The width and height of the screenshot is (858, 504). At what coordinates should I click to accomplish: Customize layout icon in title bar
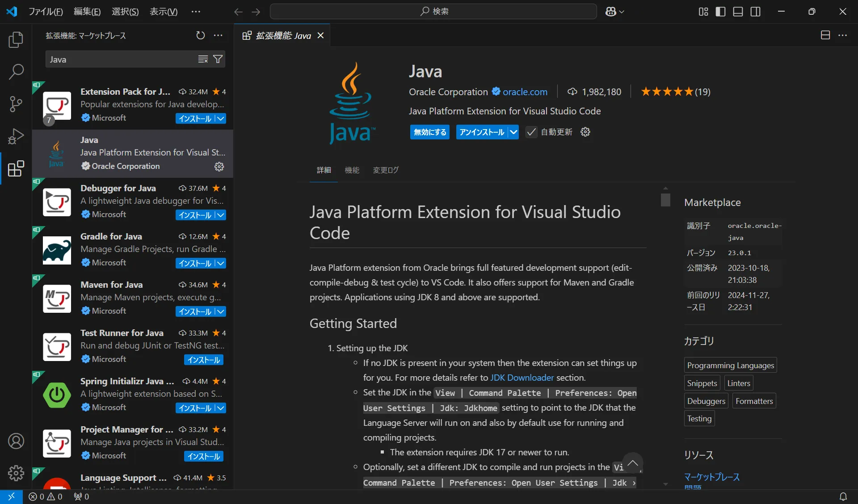703,12
